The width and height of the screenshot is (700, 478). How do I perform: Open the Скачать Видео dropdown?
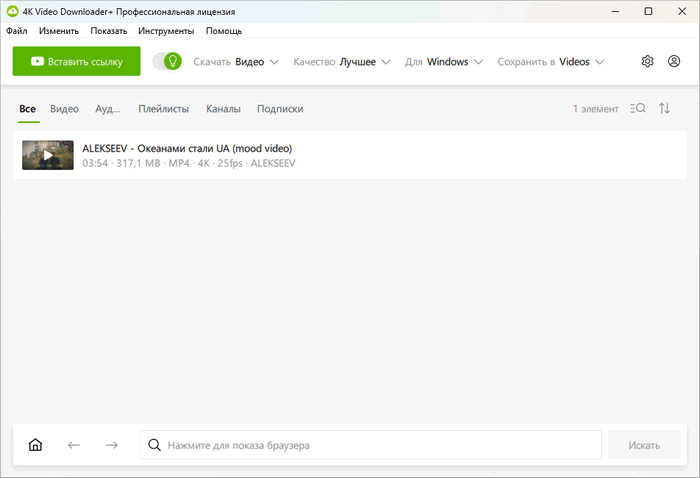coord(236,62)
